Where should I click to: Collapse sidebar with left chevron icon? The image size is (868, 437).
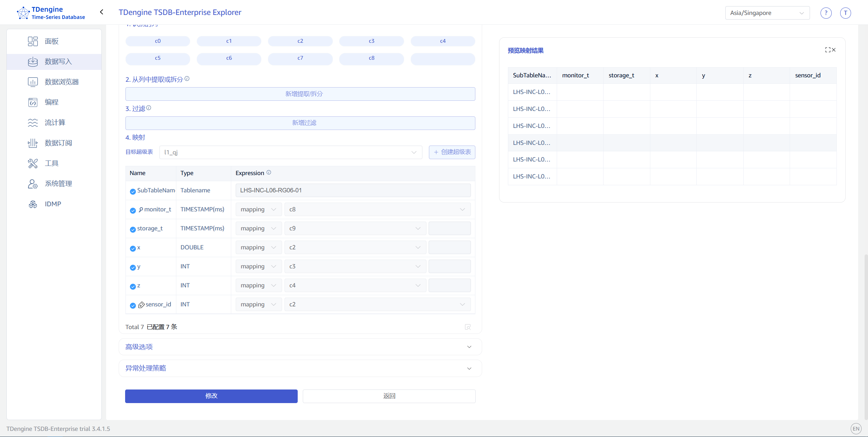click(101, 12)
